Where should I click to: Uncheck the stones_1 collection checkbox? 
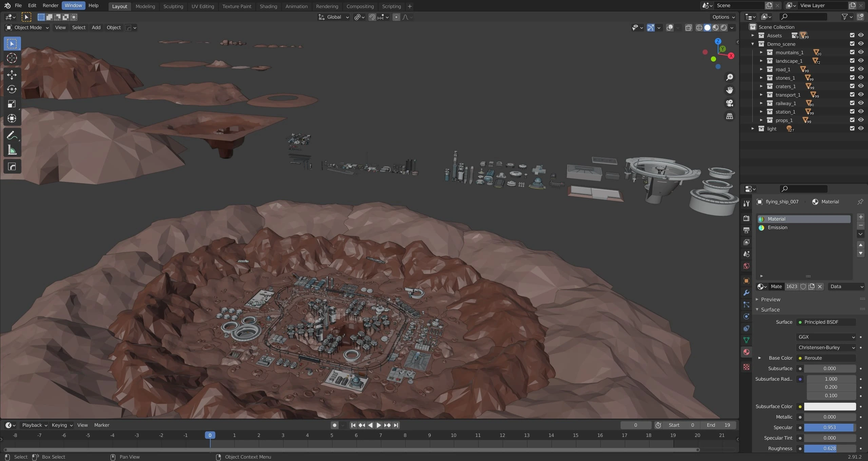click(x=852, y=78)
